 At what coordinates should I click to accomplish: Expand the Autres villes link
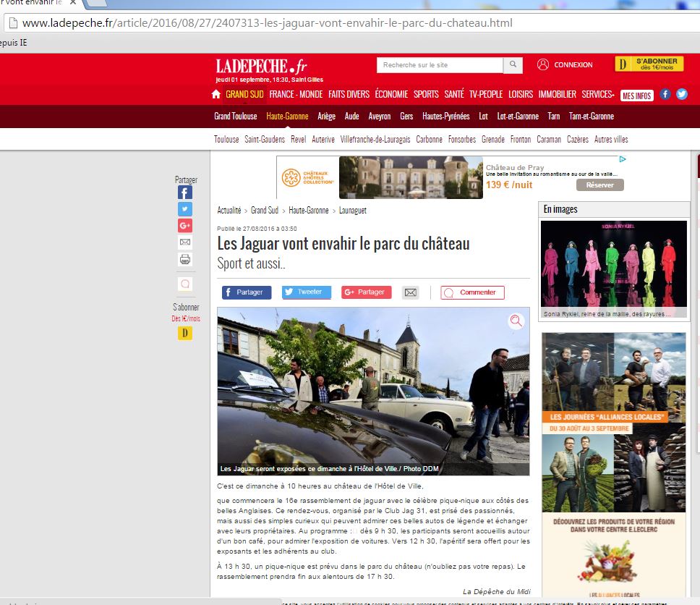tap(611, 140)
